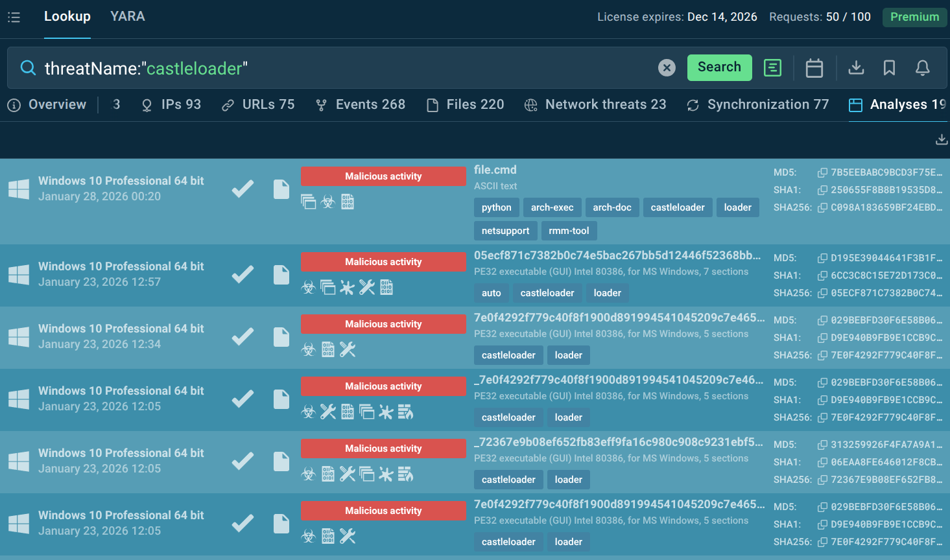The width and height of the screenshot is (950, 560).
Task: Select the arch-exec tag
Action: pyautogui.click(x=552, y=207)
